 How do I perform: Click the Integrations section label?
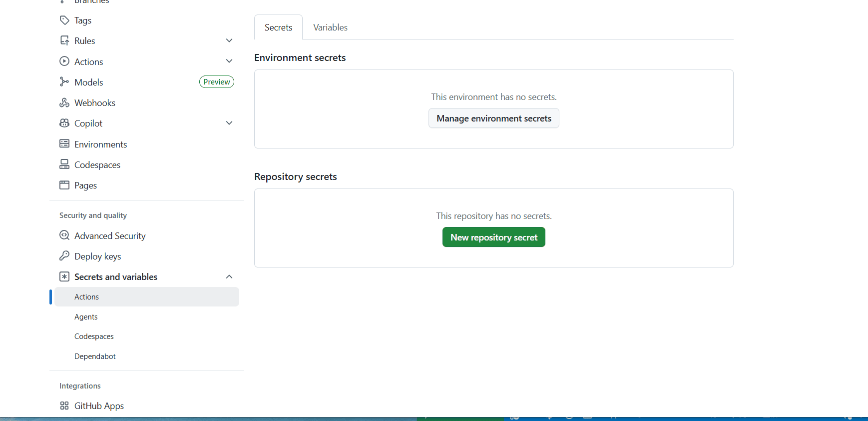[80, 386]
